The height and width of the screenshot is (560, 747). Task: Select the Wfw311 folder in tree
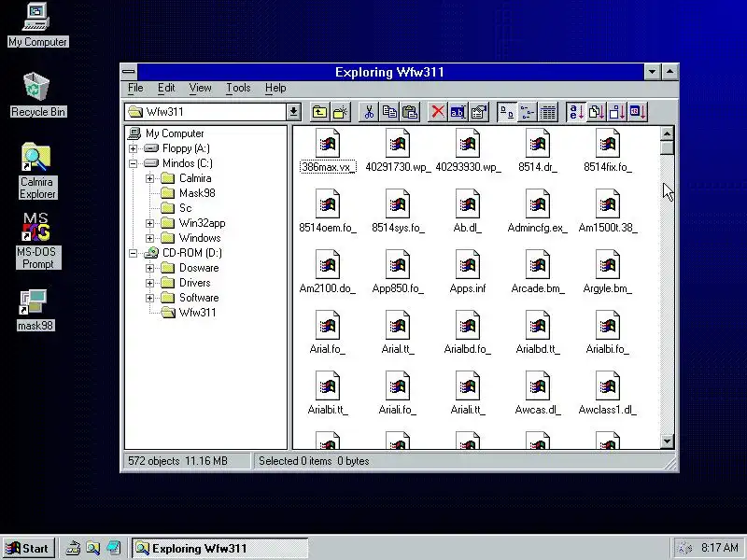coord(197,313)
